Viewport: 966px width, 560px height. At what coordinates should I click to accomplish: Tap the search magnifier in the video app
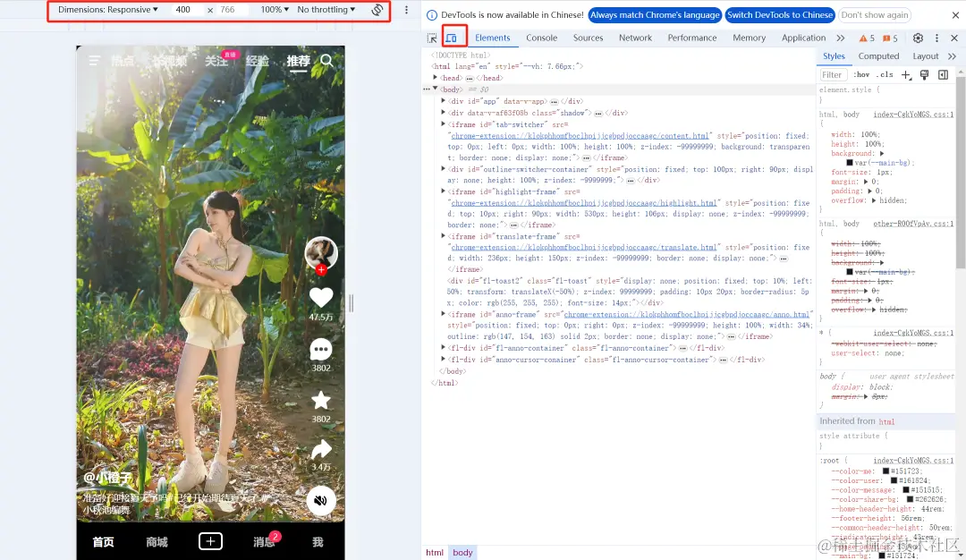coord(326,60)
